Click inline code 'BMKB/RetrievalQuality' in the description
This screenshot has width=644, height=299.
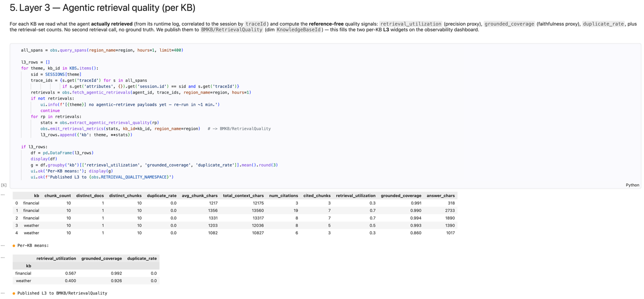tap(232, 30)
